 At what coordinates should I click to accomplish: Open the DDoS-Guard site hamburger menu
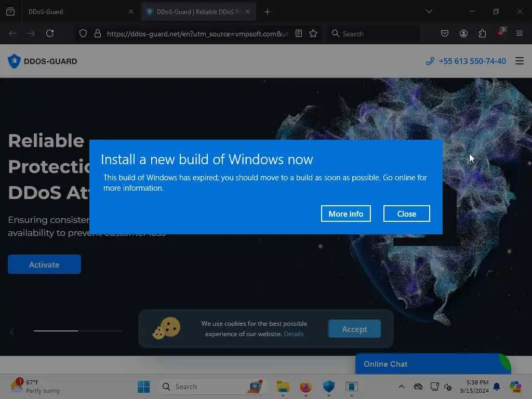[x=520, y=61]
